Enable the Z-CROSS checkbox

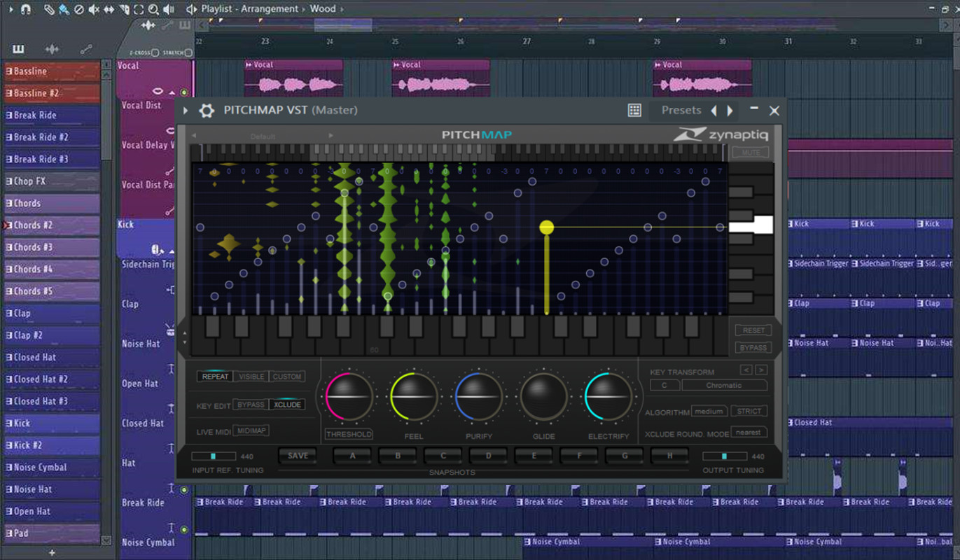tap(155, 52)
